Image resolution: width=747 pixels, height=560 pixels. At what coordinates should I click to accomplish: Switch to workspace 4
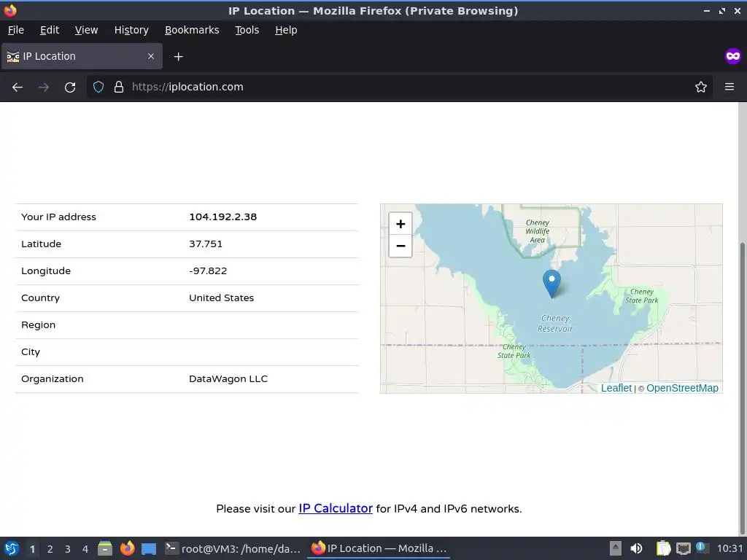pyautogui.click(x=85, y=549)
